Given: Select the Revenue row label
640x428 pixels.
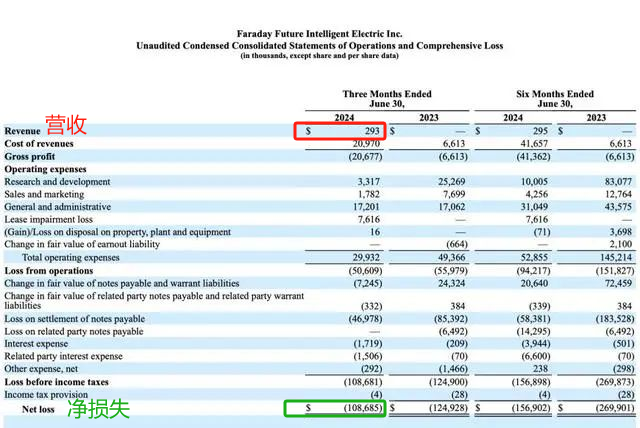Looking at the screenshot, I should (x=22, y=131).
